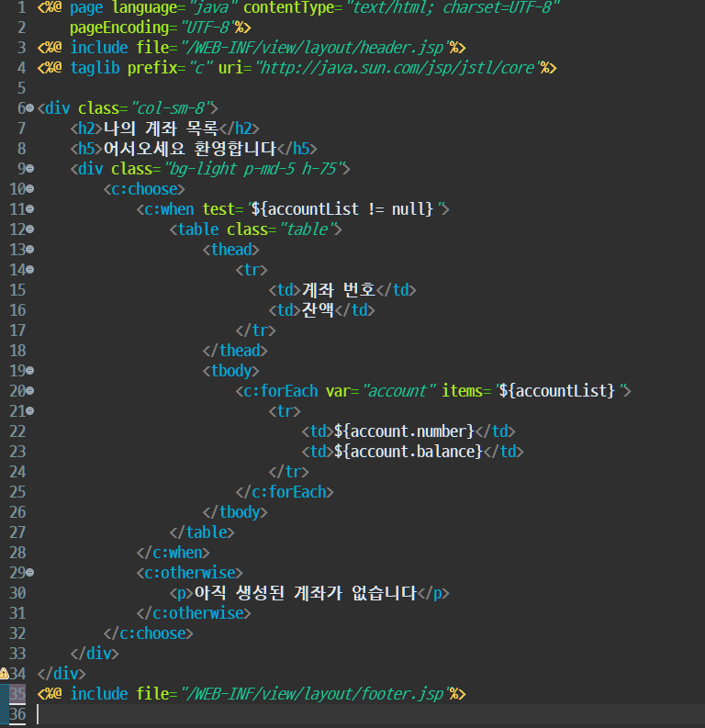Click the h2 text 나의 계좌 목록
This screenshot has width=705, height=728.
click(x=161, y=129)
